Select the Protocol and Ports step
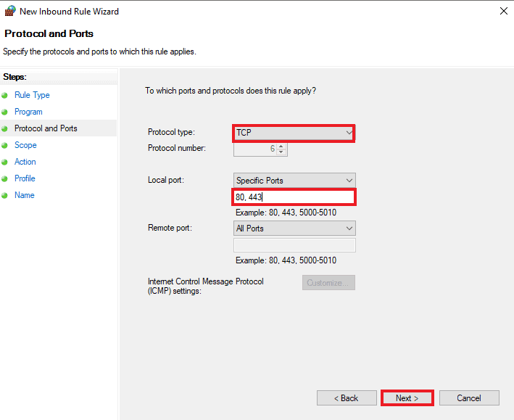Screen dimensions: 514x420 coord(46,128)
